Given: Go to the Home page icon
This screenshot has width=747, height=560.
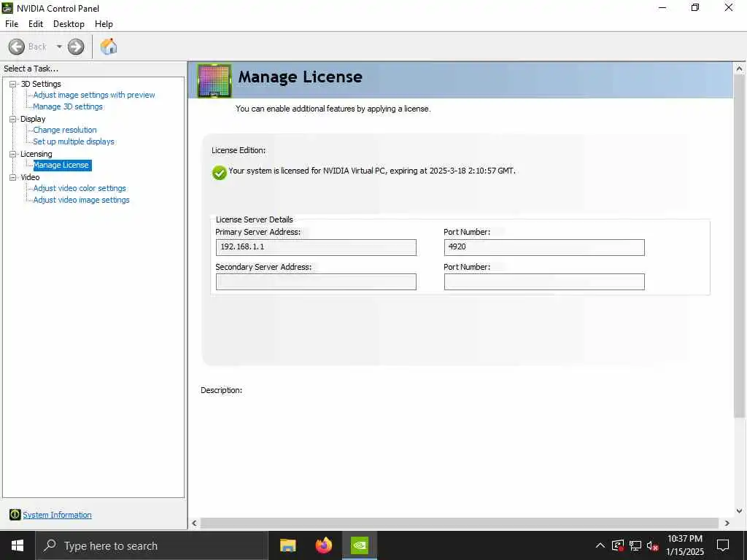Looking at the screenshot, I should coord(109,47).
